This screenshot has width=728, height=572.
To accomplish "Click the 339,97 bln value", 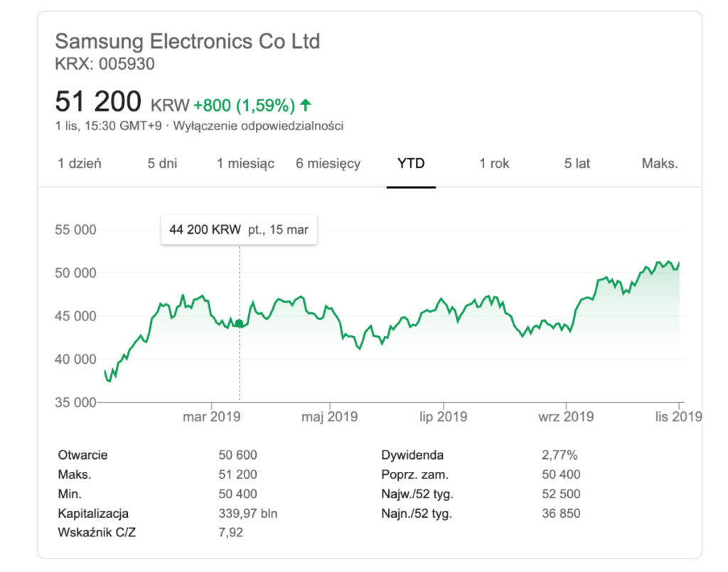I will 248,514.
